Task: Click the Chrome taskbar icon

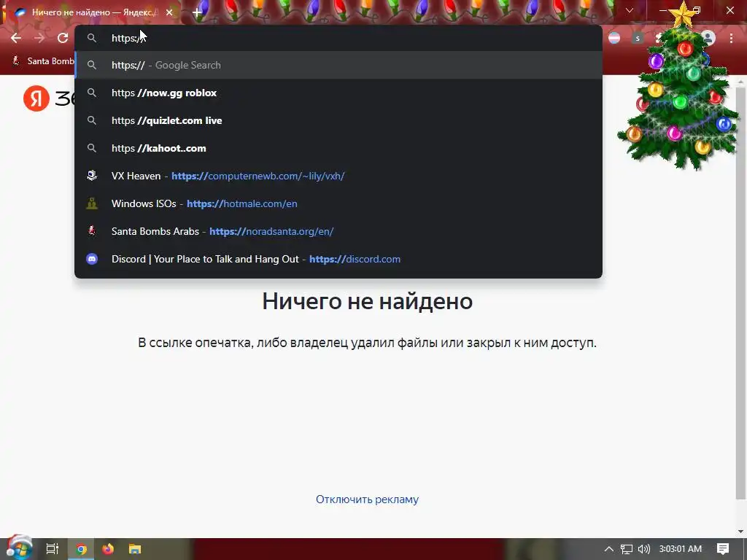Action: click(82, 549)
